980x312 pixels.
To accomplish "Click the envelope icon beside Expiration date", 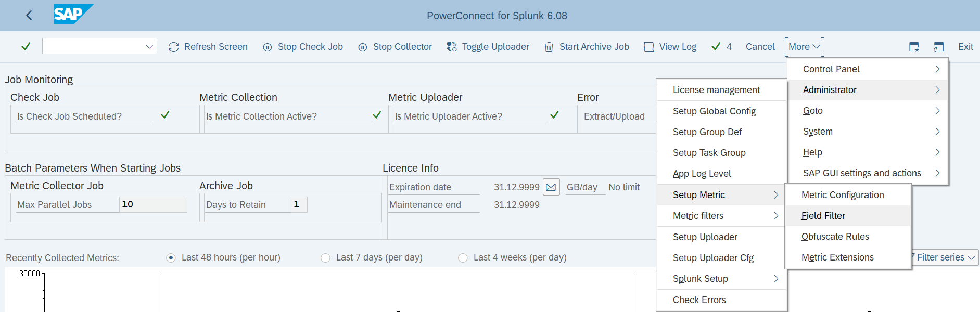I will pos(551,187).
